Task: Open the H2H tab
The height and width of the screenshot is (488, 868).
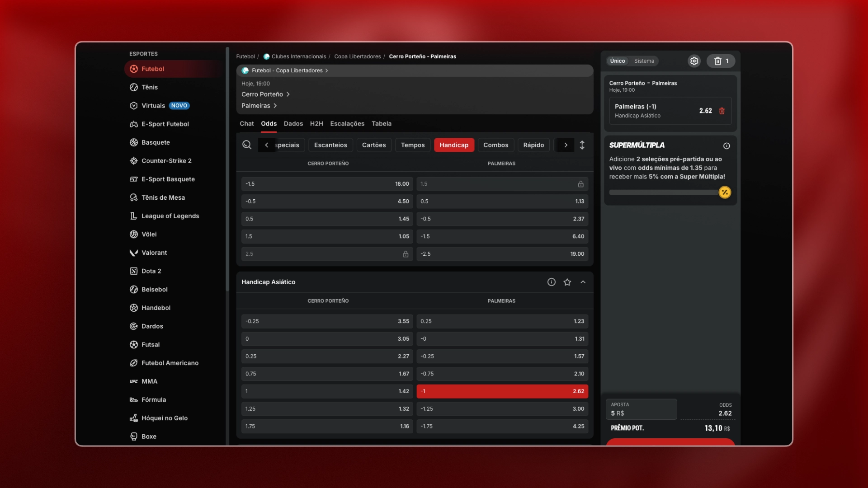Action: click(316, 124)
